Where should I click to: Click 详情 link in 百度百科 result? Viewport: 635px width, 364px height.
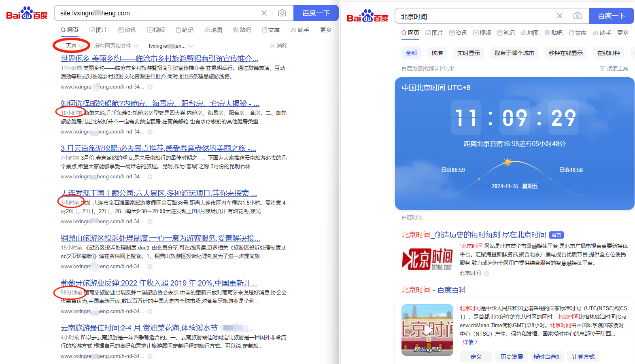[470, 342]
